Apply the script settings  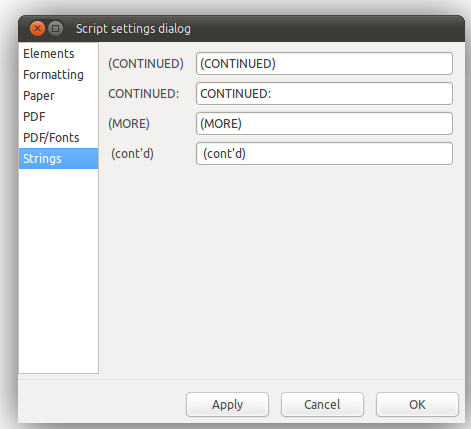click(x=227, y=405)
